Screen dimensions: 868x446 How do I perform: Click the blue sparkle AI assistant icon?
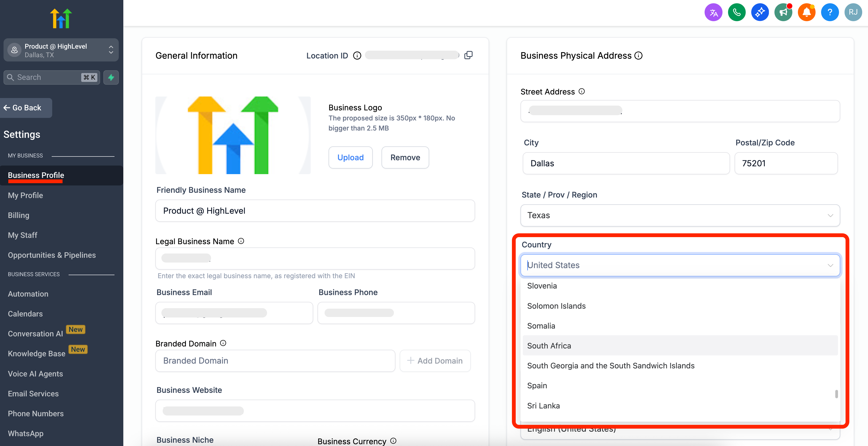(x=760, y=12)
